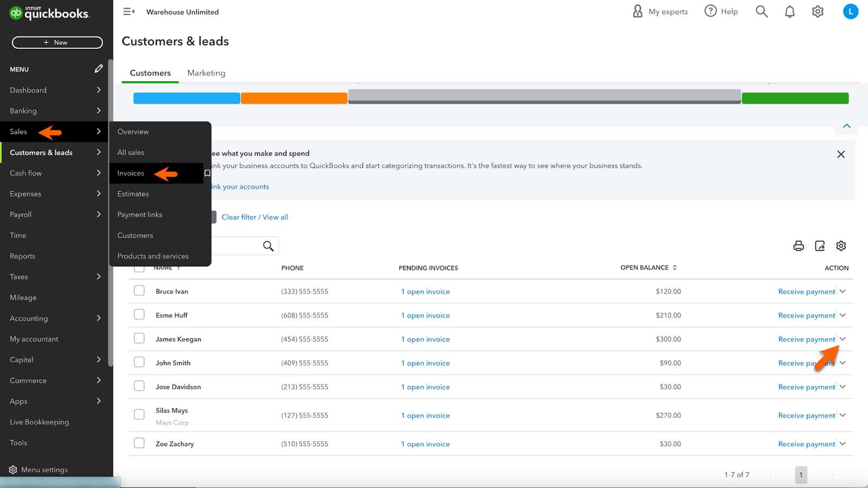The image size is (868, 488).
Task: Switch to the Marketing tab
Action: 206,73
